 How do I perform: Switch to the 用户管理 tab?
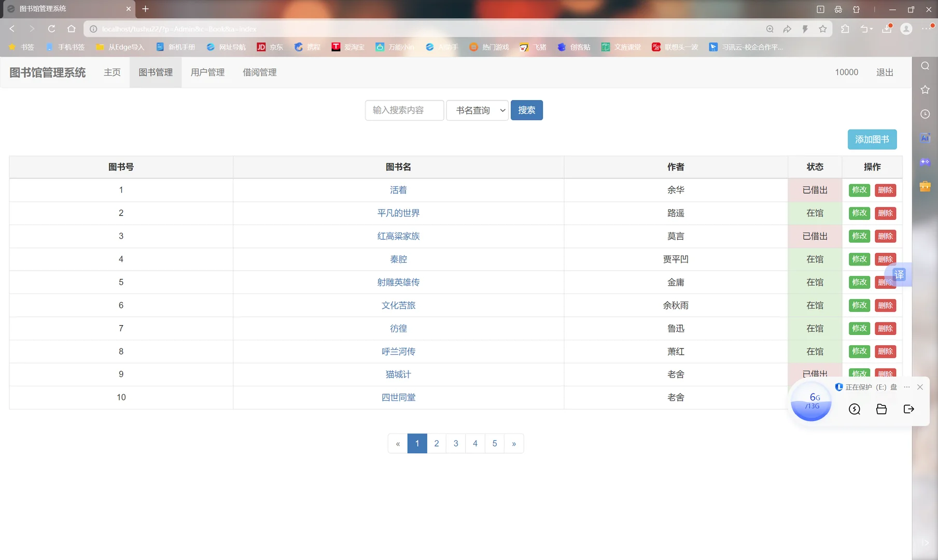coord(207,72)
